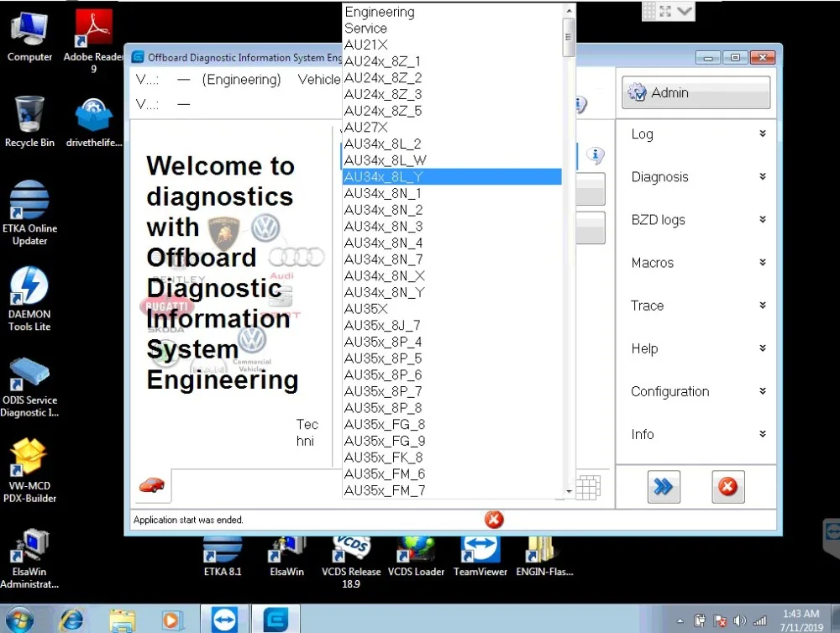Open Internet Explorer from the taskbar

(x=71, y=620)
